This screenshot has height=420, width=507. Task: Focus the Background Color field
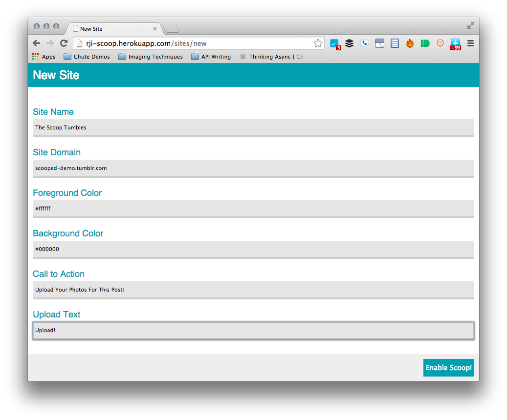pyautogui.click(x=253, y=250)
